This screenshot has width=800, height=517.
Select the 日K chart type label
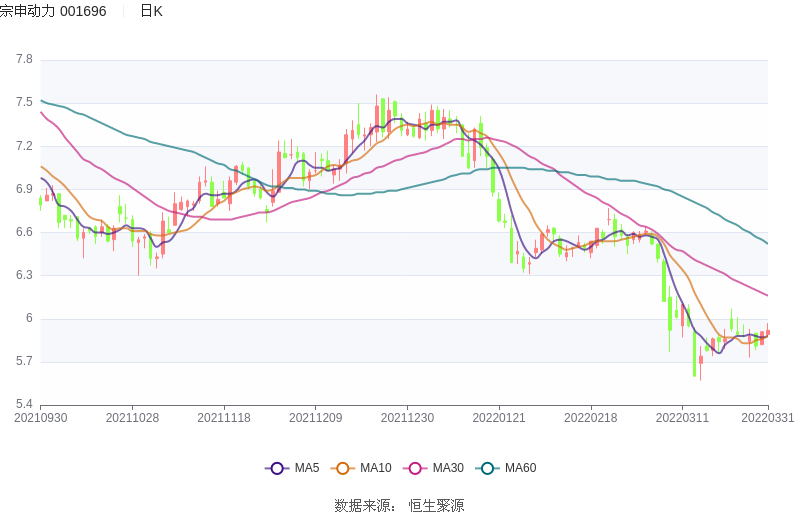[151, 11]
